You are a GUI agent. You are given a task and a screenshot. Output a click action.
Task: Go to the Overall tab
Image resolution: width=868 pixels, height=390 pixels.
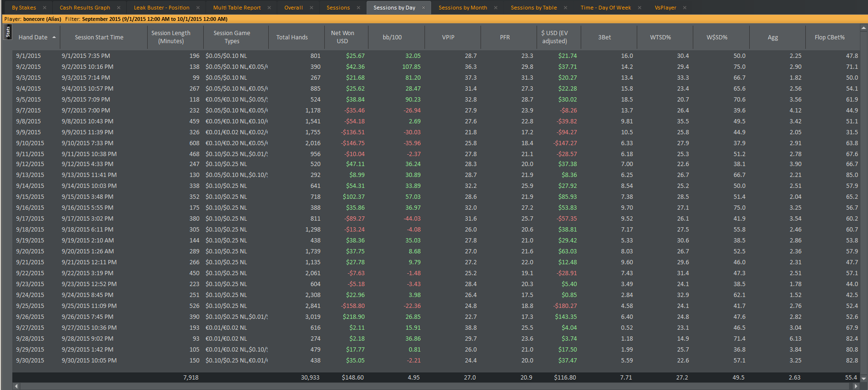click(293, 8)
